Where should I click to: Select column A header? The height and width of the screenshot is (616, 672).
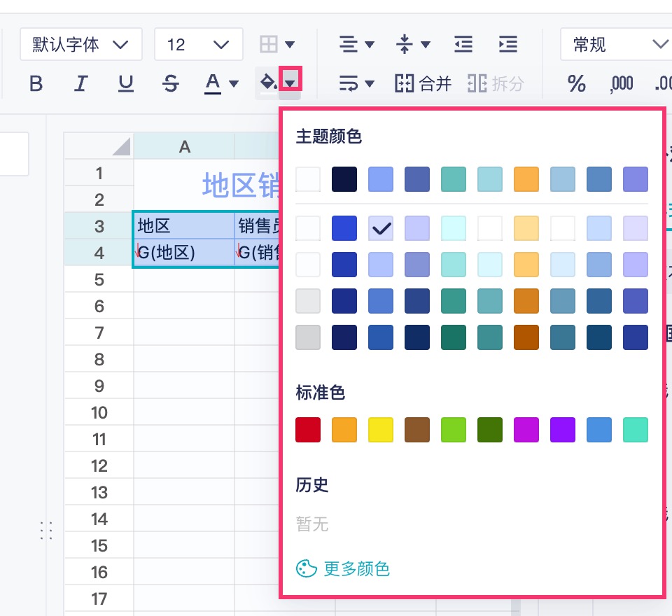(x=184, y=146)
